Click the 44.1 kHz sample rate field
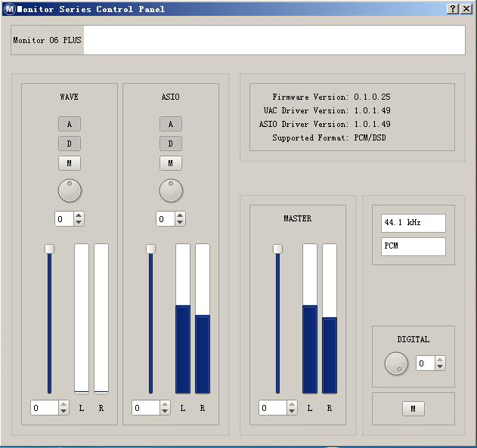477x448 pixels. tap(414, 223)
